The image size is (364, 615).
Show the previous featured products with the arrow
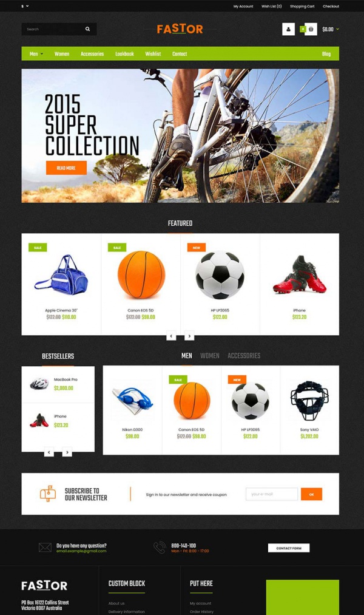click(171, 336)
